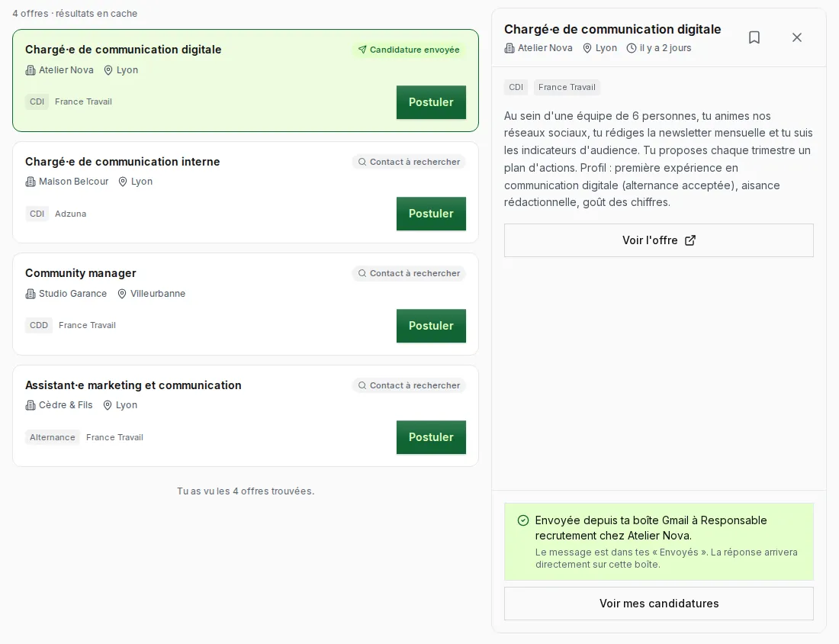Click the green checkmark icon in sent confirmation

pyautogui.click(x=523, y=520)
